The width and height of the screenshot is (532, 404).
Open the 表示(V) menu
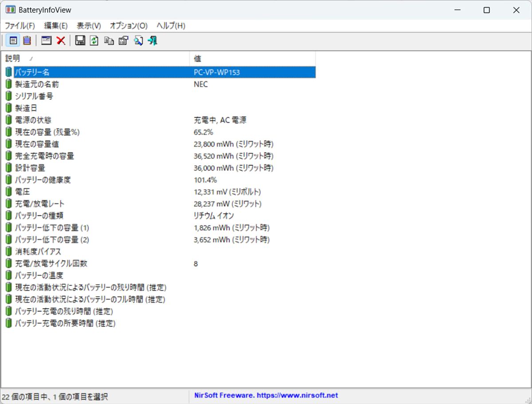(89, 26)
